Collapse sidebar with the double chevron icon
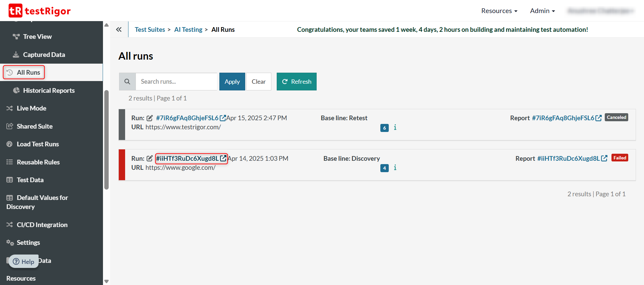Image resolution: width=644 pixels, height=285 pixels. [x=119, y=29]
